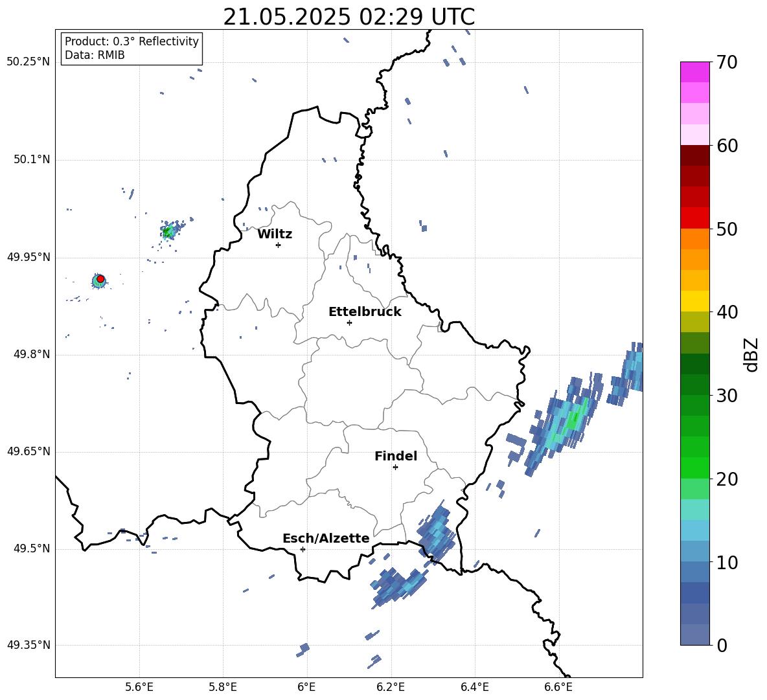Click the blue echo patch south of Findel
This screenshot has width=767, height=700.
437,533
